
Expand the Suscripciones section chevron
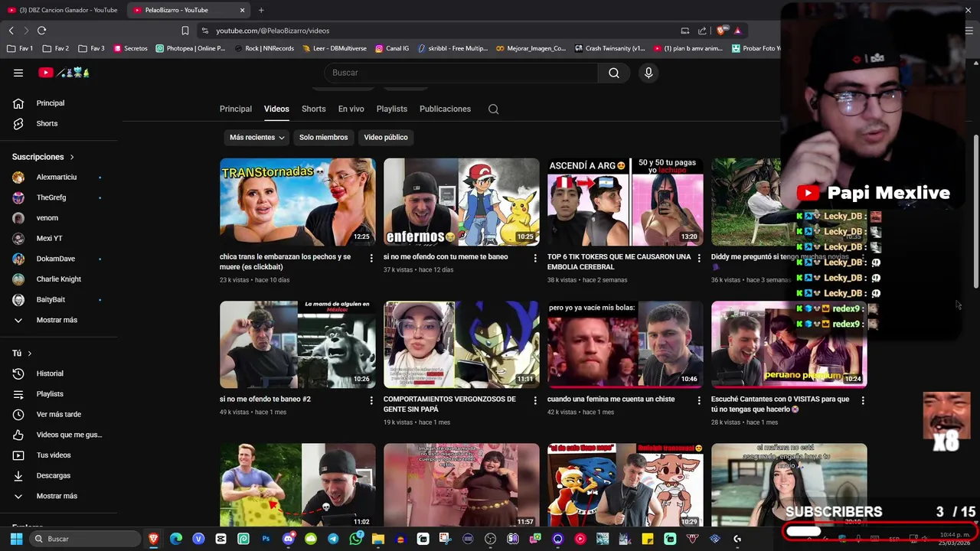pyautogui.click(x=72, y=157)
